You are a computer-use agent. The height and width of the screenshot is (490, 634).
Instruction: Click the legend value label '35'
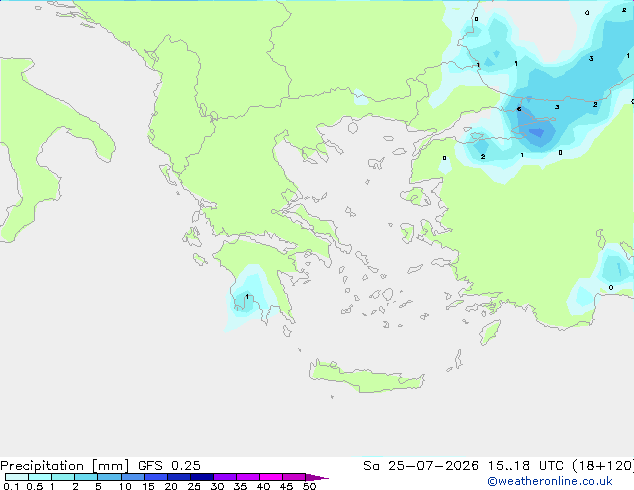[240, 486]
